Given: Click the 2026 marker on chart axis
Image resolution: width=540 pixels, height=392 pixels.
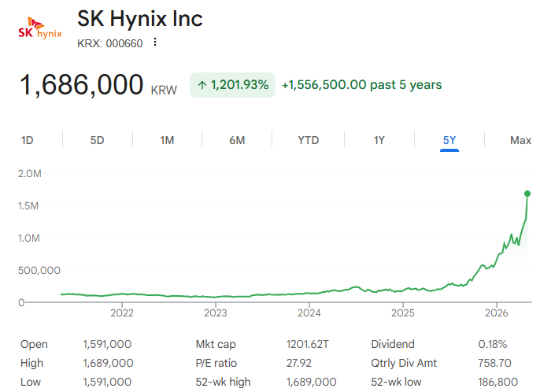Looking at the screenshot, I should point(496,312).
